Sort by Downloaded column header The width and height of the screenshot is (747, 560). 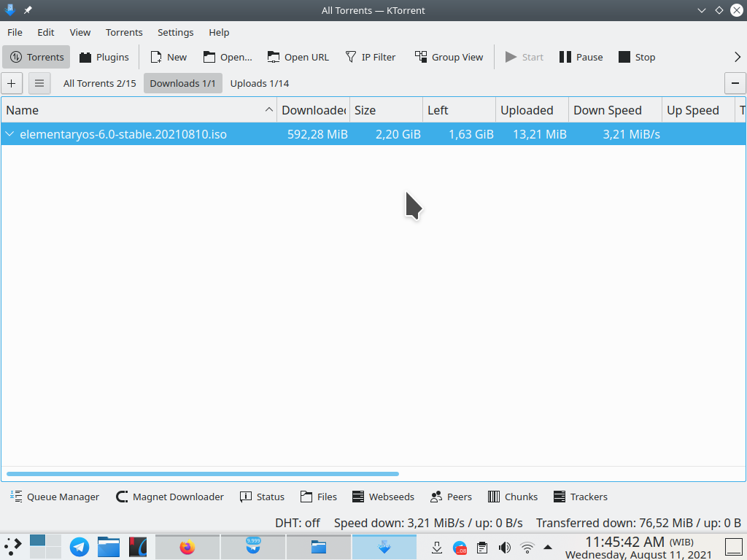click(x=314, y=110)
